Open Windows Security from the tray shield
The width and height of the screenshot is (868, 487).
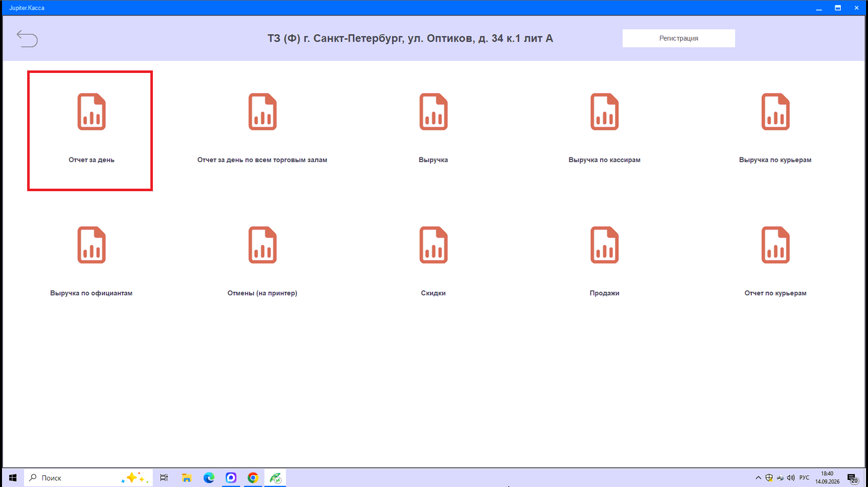tap(769, 478)
